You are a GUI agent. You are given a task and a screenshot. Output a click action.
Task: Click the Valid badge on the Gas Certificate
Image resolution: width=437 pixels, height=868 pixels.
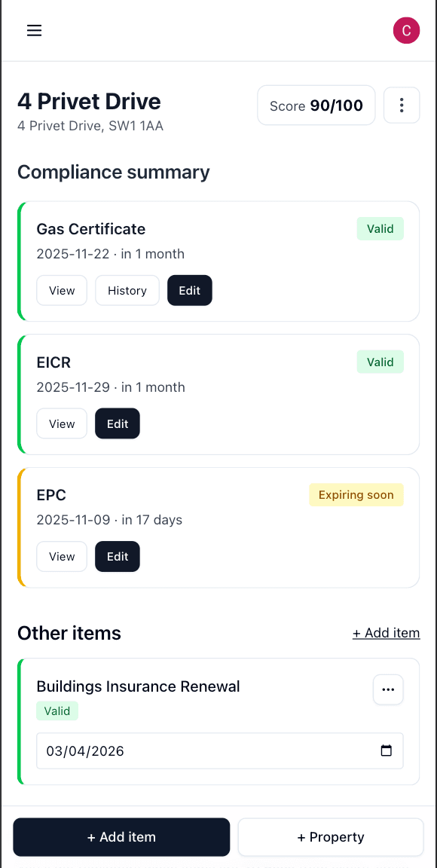380,228
